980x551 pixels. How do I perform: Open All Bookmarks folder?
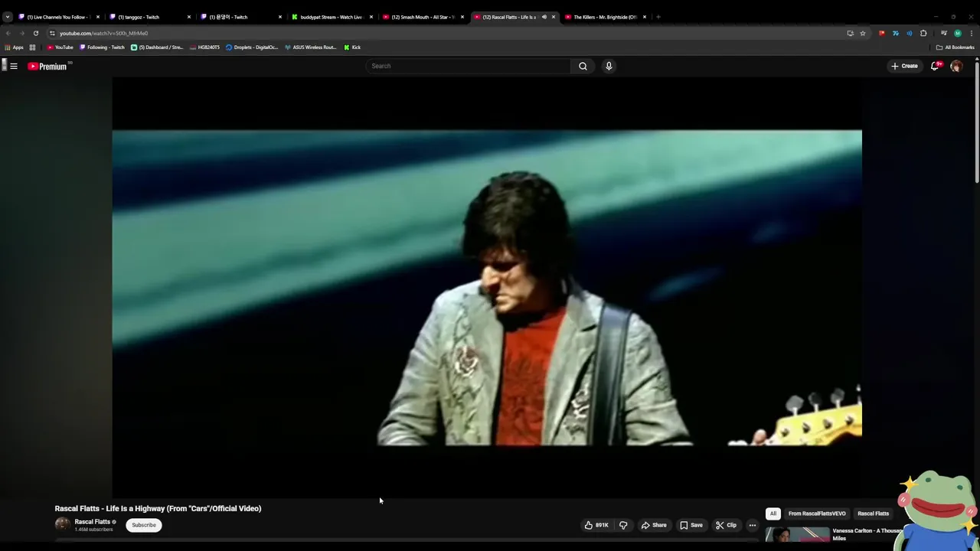(955, 47)
